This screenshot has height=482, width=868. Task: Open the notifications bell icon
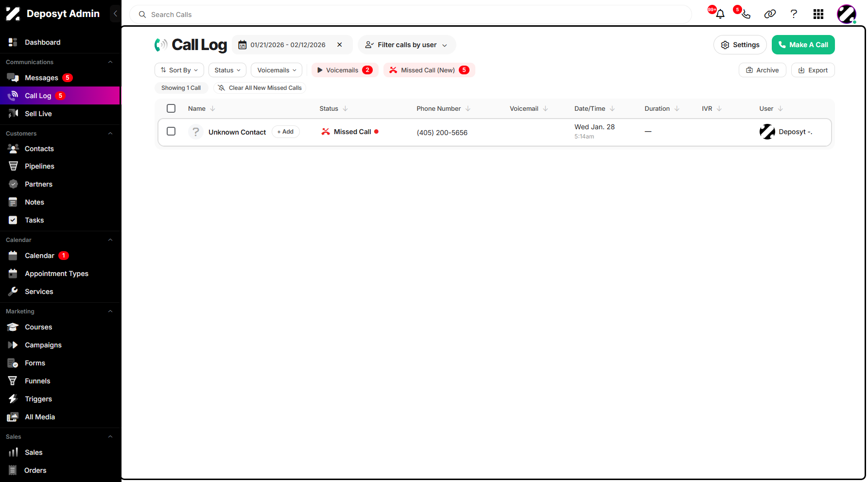[720, 14]
